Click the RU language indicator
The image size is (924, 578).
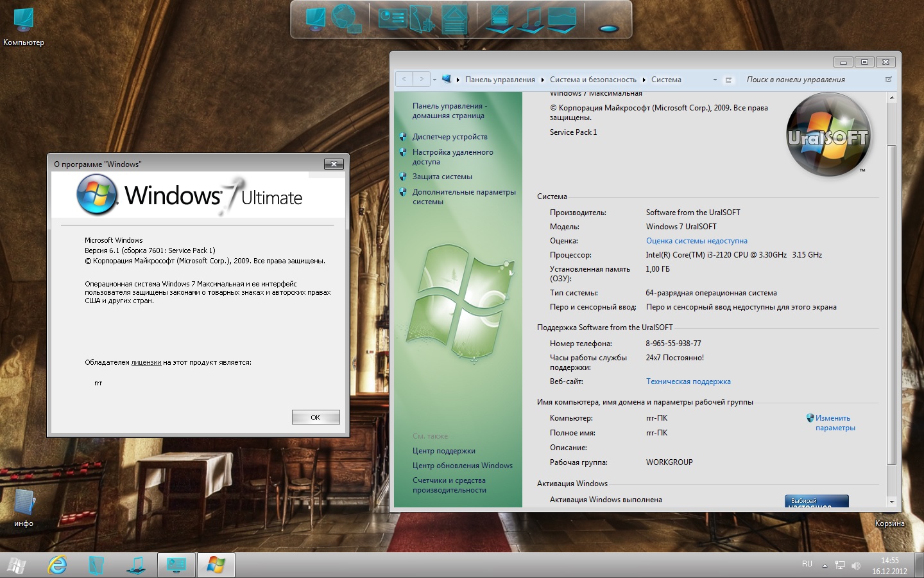pos(807,565)
